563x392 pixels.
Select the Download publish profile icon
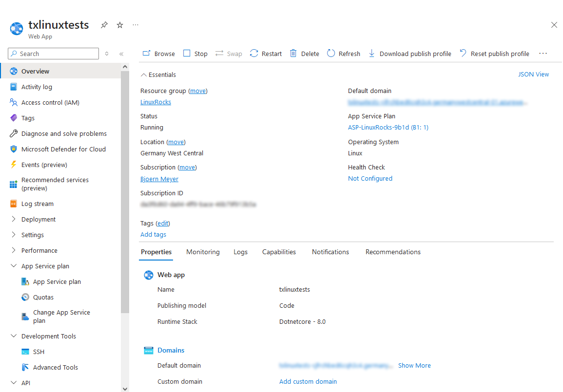(371, 54)
